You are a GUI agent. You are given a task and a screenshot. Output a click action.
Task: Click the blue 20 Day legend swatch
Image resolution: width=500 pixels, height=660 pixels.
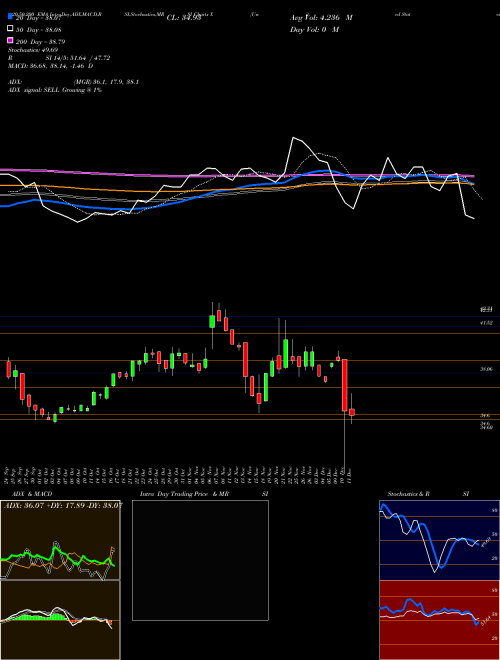(10, 17)
